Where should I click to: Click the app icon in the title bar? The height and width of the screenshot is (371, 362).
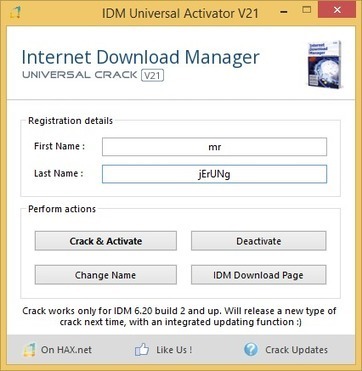tap(14, 13)
